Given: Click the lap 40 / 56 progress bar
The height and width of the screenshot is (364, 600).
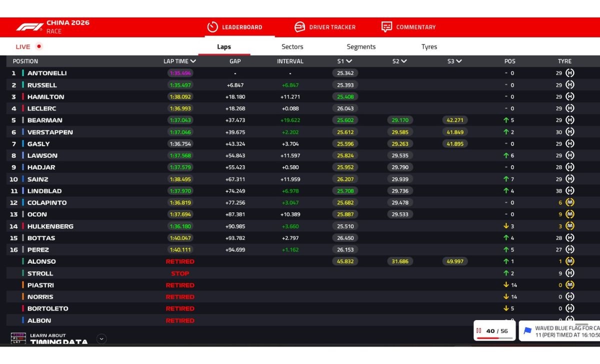Looking at the screenshot, I should point(494,338).
